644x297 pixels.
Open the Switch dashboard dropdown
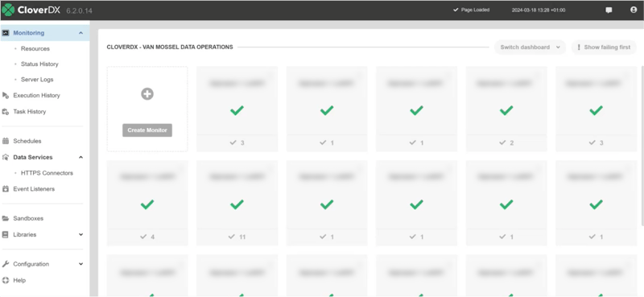tap(530, 47)
